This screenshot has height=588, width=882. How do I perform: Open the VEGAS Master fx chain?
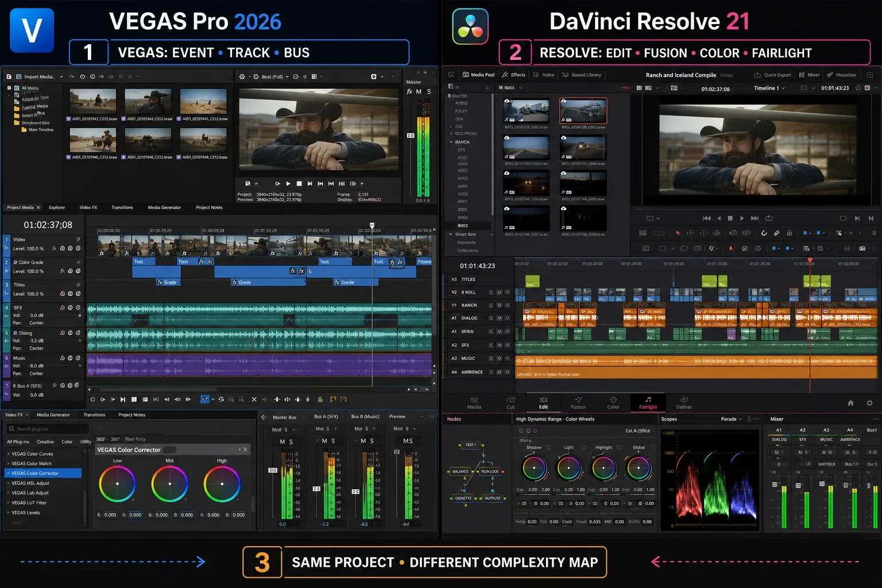point(409,91)
